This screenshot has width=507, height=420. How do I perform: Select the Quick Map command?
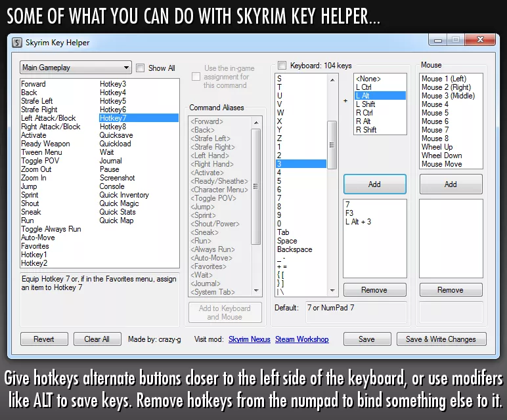pyautogui.click(x=116, y=220)
